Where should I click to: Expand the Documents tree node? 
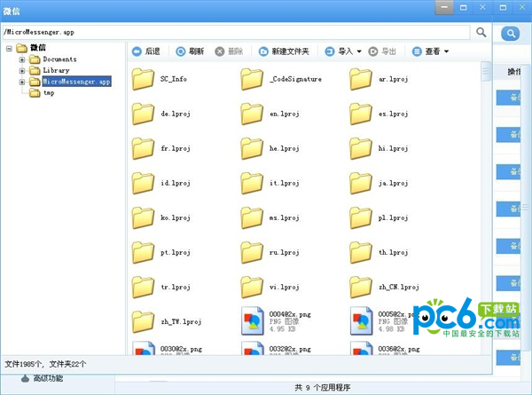pyautogui.click(x=21, y=59)
